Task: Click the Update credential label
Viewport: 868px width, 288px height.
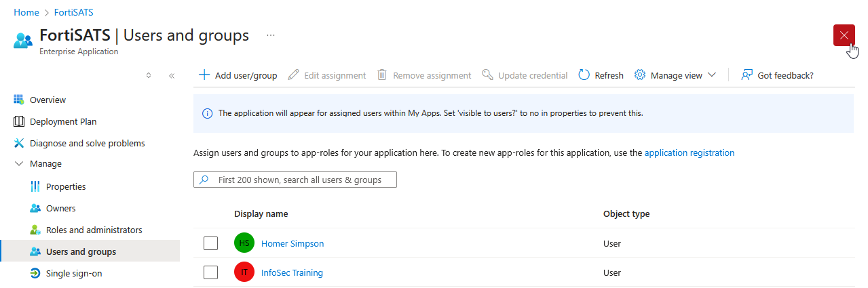Action: pyautogui.click(x=533, y=75)
